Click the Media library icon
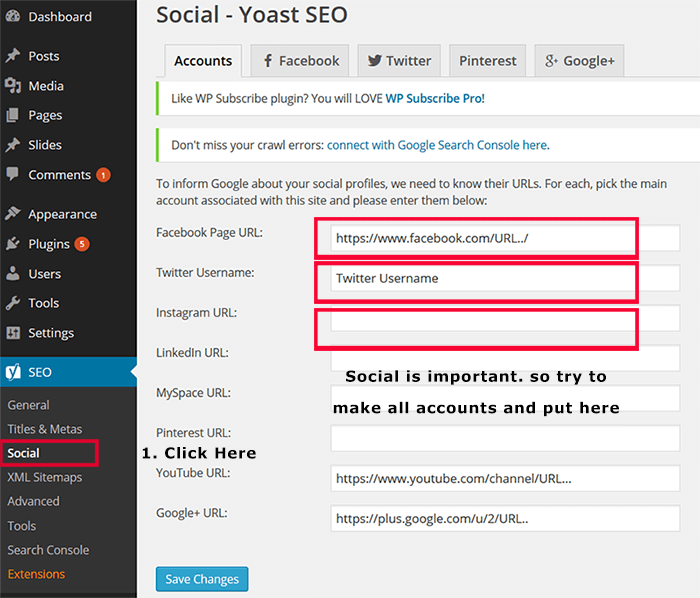 [x=13, y=85]
